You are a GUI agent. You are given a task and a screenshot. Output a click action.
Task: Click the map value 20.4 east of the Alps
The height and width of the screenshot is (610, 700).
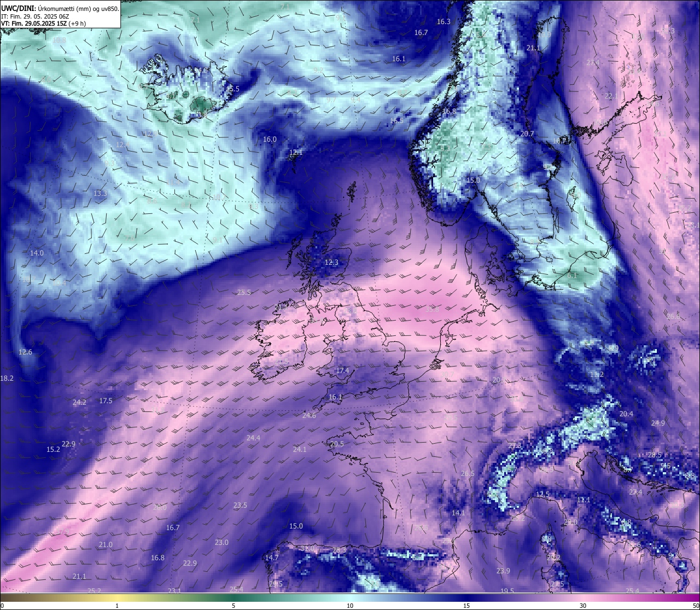pyautogui.click(x=626, y=414)
